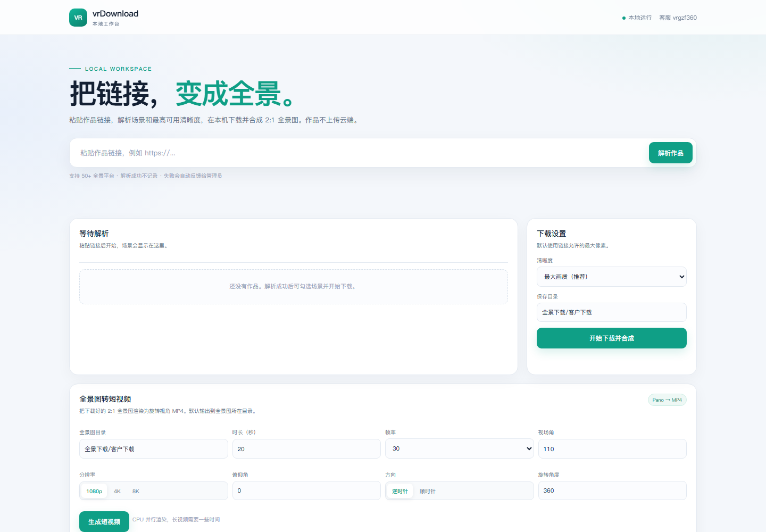Click the 支持 50+ 全景平台 hint text
The height and width of the screenshot is (532, 766).
(x=146, y=176)
